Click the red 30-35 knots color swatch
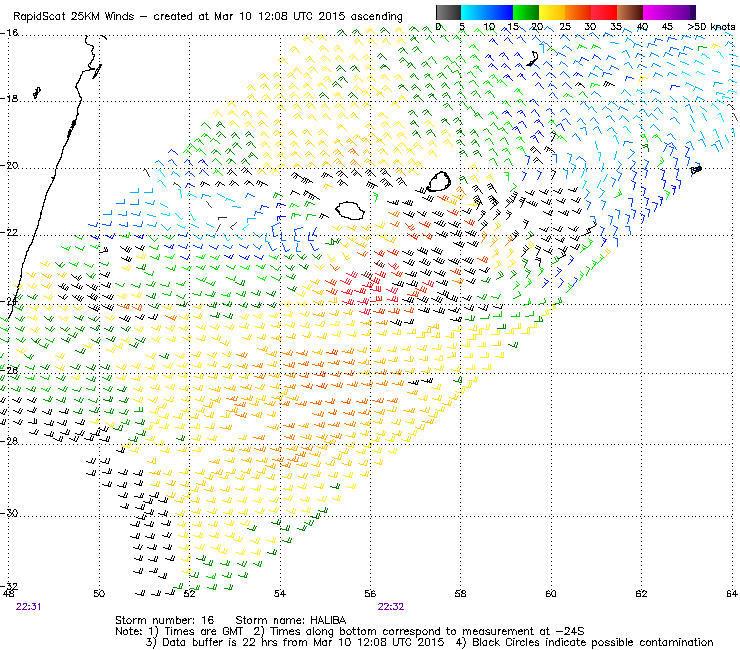 pyautogui.click(x=604, y=12)
